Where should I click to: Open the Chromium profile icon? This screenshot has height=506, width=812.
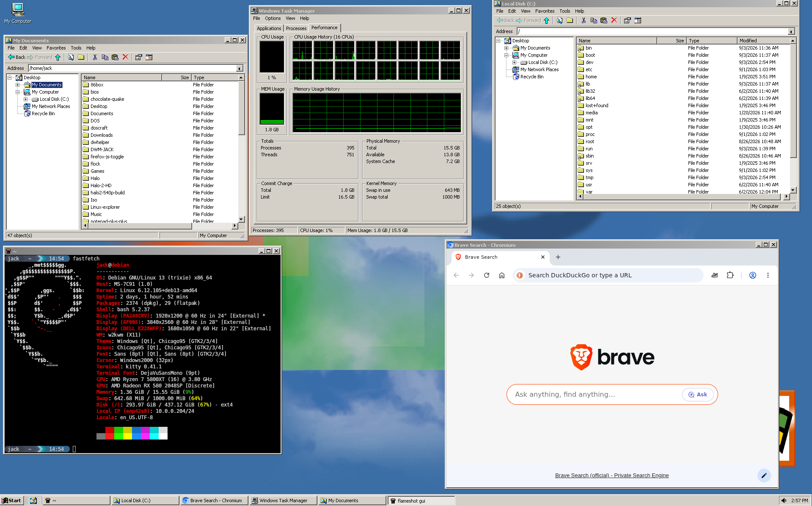753,275
